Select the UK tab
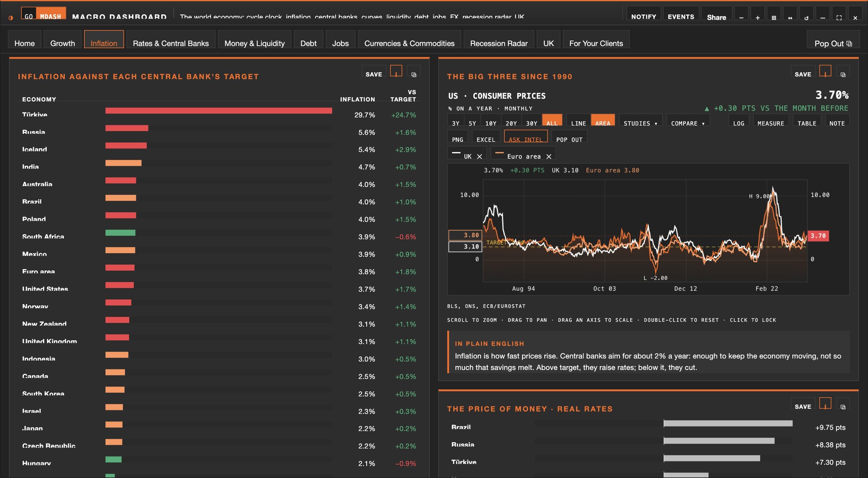The width and height of the screenshot is (868, 478). (x=548, y=40)
